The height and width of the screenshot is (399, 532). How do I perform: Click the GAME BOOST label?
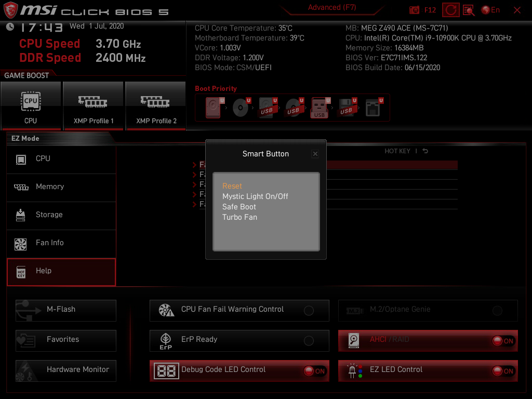tap(26, 75)
